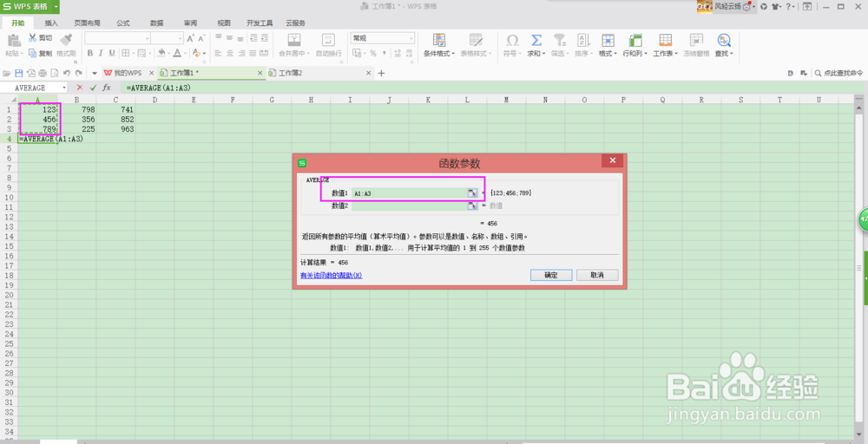The image size is (868, 444).
Task: Open quick access toolbar customize arrow
Action: pos(95,73)
